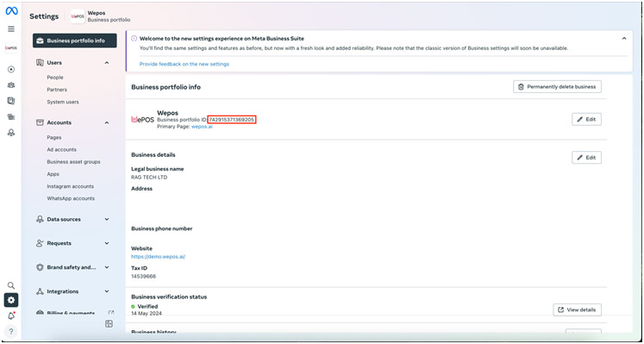Collapse the Users section
The image size is (644, 344).
107,63
